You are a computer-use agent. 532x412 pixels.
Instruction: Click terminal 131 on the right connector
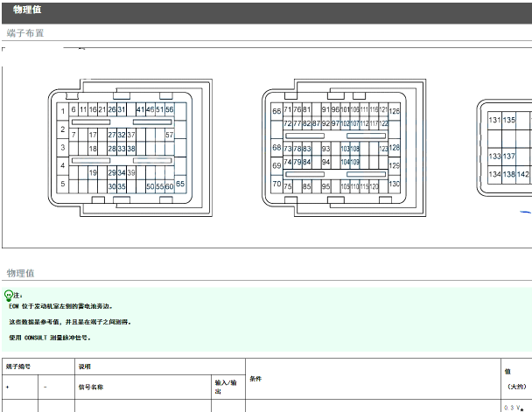coord(494,120)
